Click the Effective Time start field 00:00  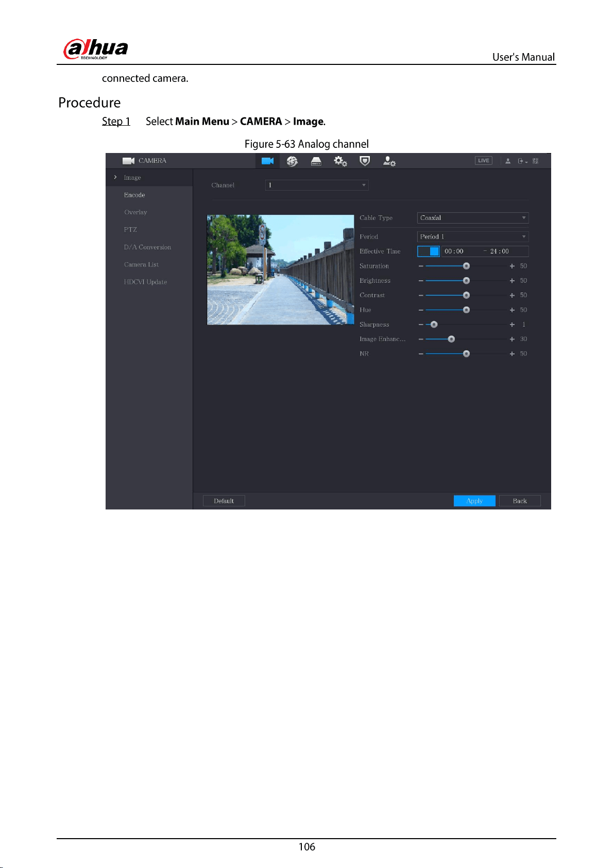pyautogui.click(x=454, y=251)
